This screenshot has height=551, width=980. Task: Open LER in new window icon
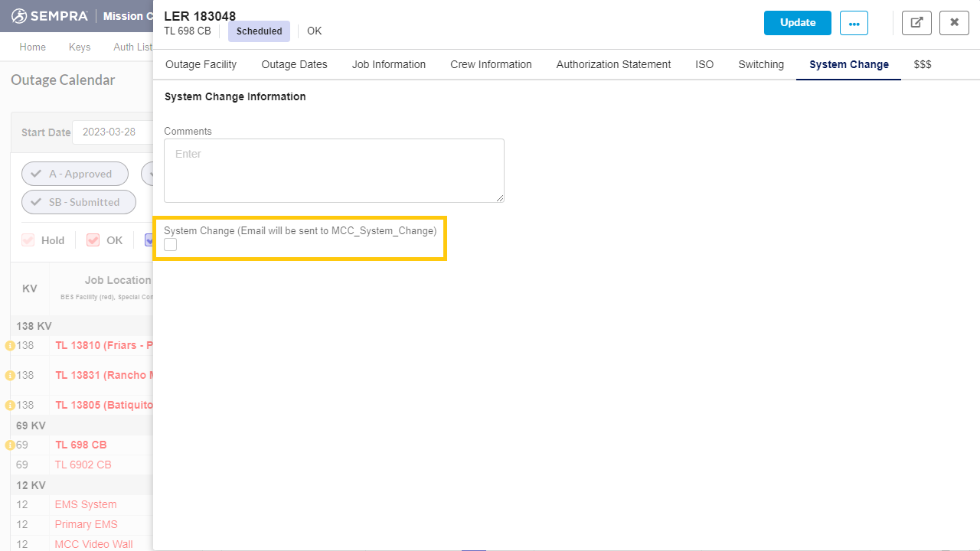(x=916, y=23)
